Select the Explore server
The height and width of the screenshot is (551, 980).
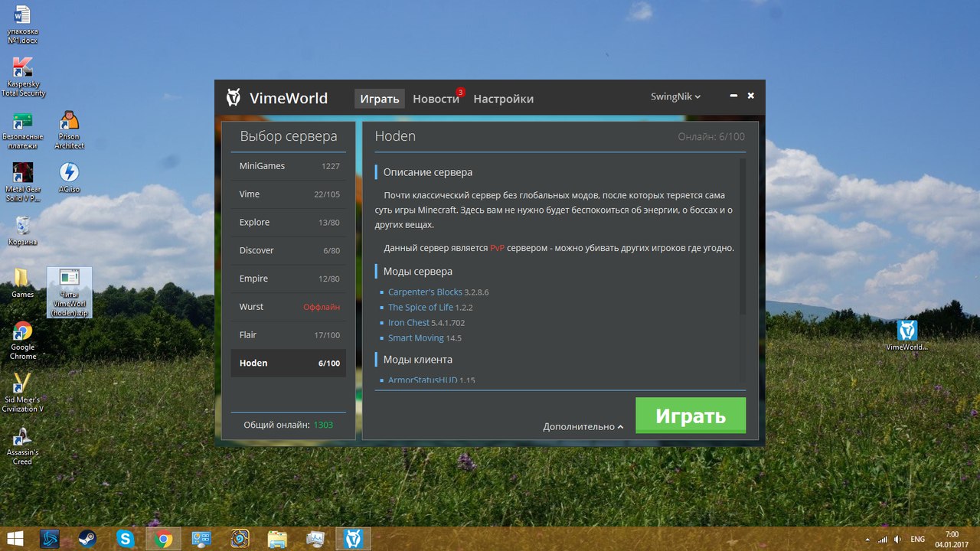[289, 223]
